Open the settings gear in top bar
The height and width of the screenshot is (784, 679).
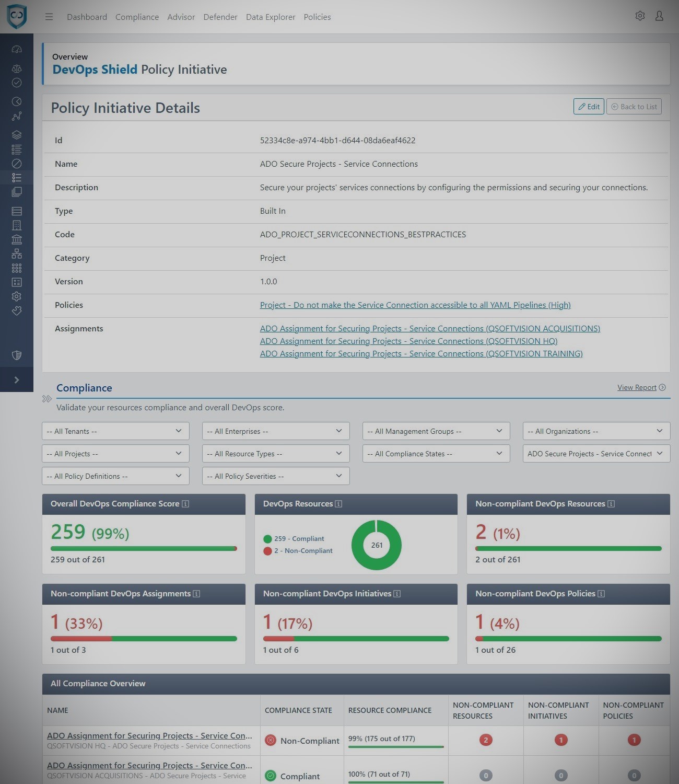[640, 16]
